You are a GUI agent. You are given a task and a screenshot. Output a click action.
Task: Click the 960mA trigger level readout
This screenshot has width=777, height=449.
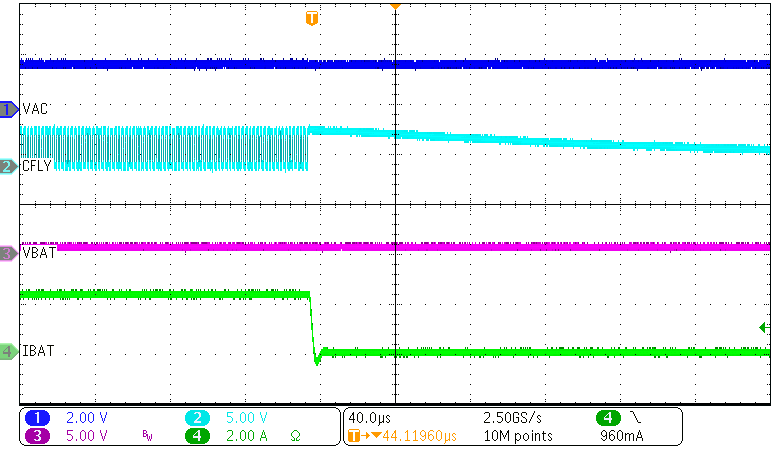click(x=622, y=436)
